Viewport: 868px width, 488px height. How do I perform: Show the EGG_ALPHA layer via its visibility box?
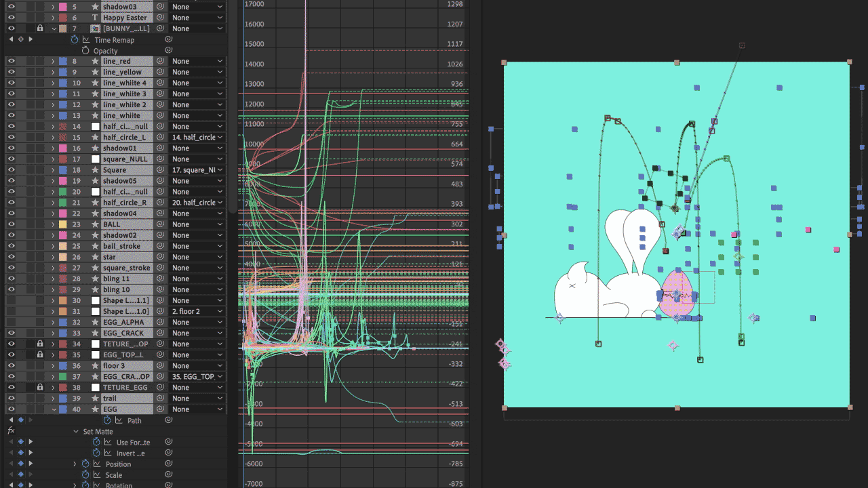[x=11, y=322]
